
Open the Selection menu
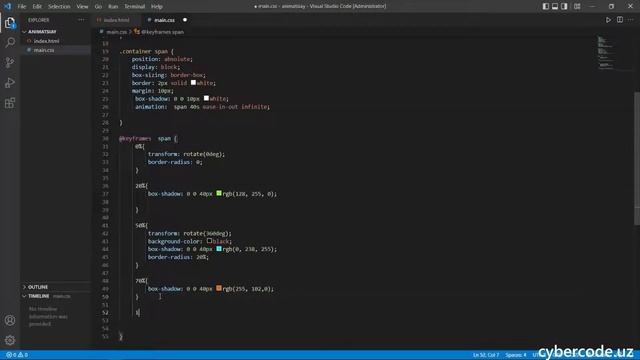[x=59, y=7]
